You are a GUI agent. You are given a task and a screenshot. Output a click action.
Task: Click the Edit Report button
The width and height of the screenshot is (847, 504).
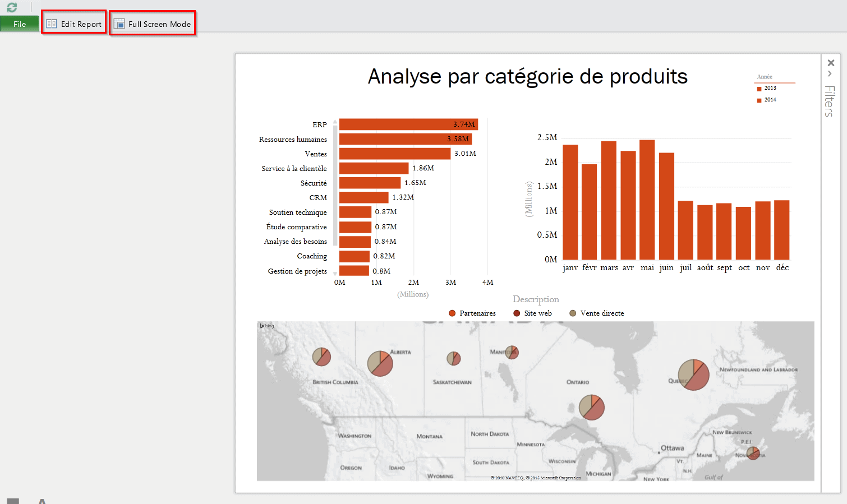(x=74, y=24)
